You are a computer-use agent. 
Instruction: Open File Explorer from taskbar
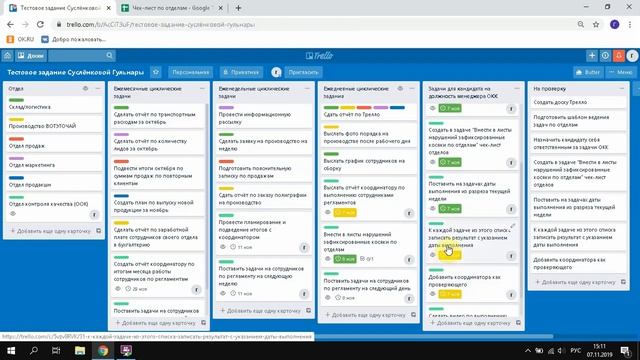coord(80,351)
